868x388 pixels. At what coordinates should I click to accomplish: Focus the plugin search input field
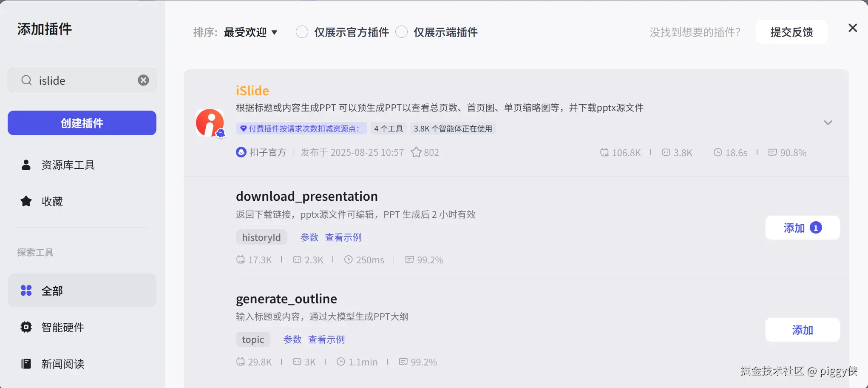point(82,80)
